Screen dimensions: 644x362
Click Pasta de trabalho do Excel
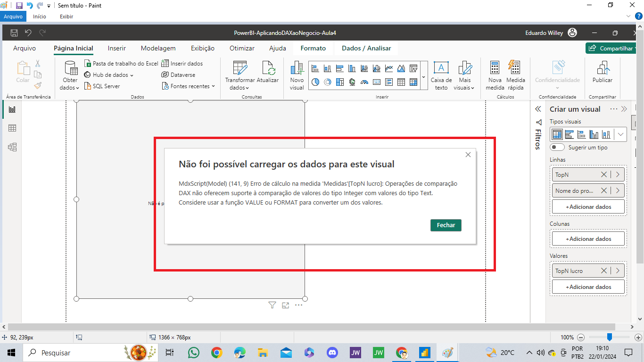click(121, 64)
